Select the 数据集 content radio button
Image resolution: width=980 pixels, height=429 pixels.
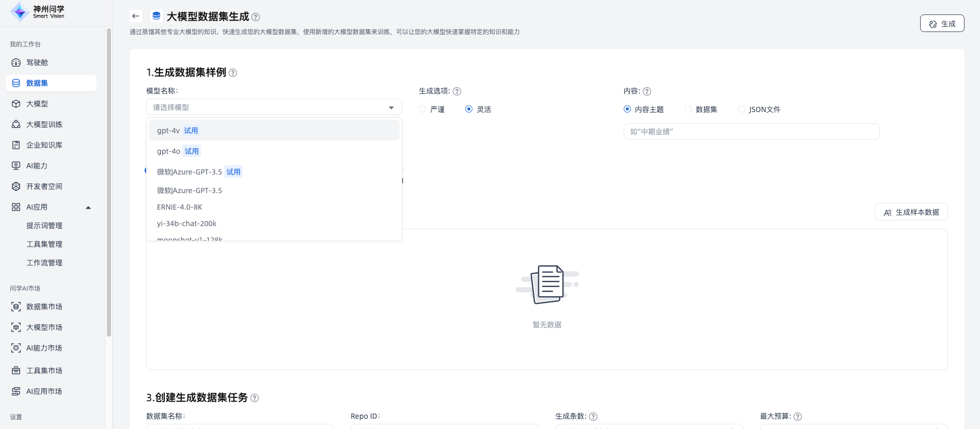click(x=688, y=109)
